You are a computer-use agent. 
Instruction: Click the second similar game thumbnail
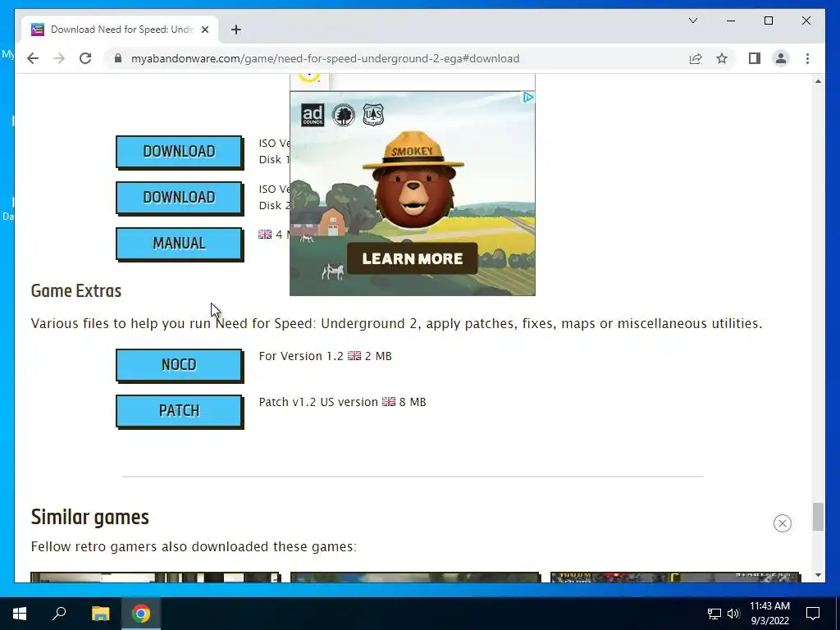tap(415, 577)
